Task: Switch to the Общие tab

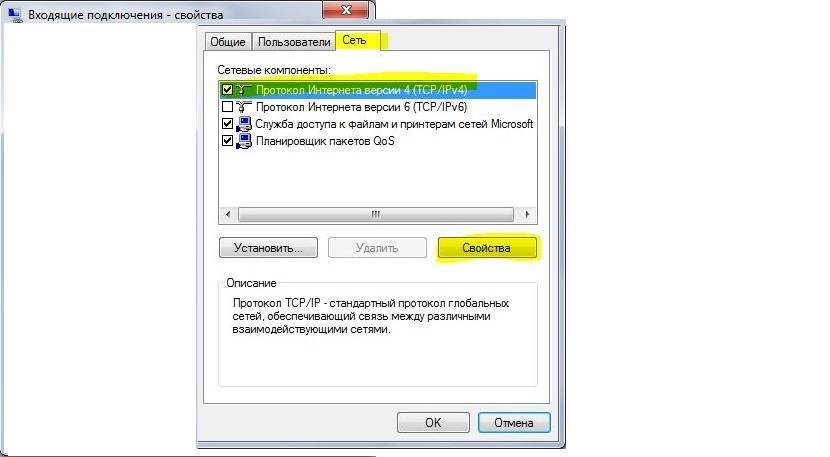Action: pyautogui.click(x=228, y=42)
